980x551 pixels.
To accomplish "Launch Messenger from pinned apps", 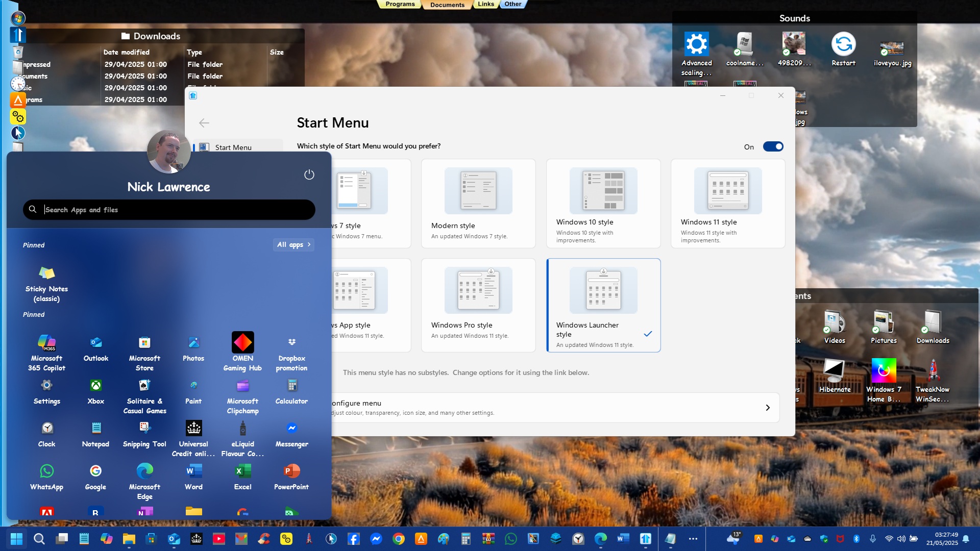I will (291, 434).
